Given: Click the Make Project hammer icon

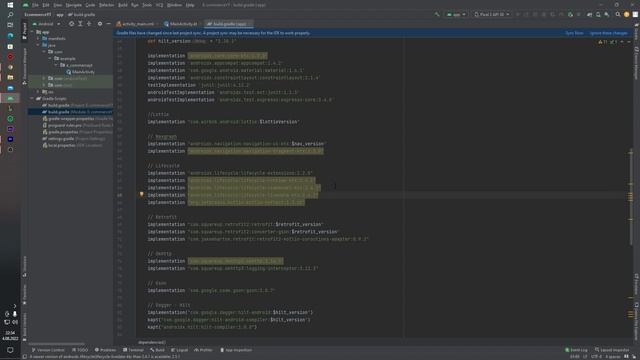Looking at the screenshot, I should (437, 14).
